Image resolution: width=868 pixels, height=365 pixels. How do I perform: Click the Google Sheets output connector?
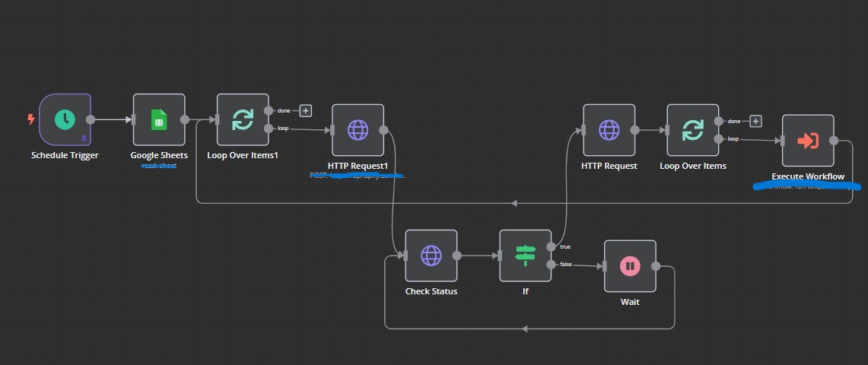coord(185,119)
